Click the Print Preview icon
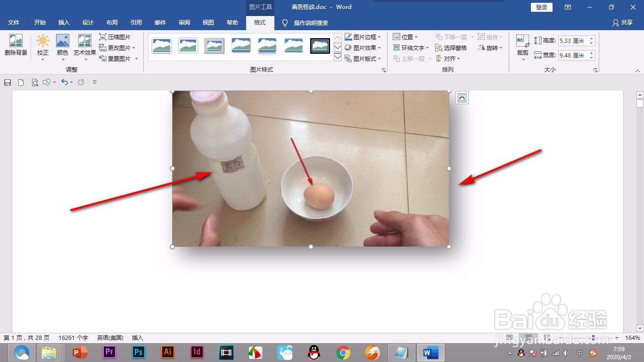The height and width of the screenshot is (362, 644). 34,82
